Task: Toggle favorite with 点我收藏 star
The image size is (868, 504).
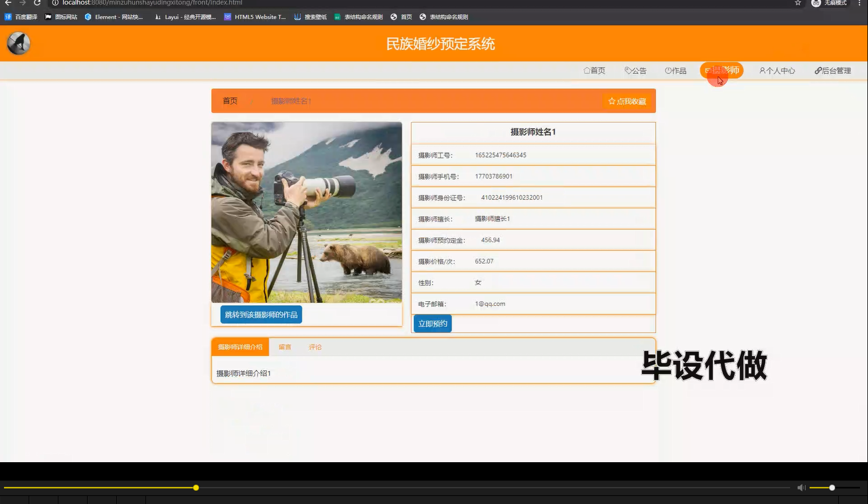Action: 611,101
